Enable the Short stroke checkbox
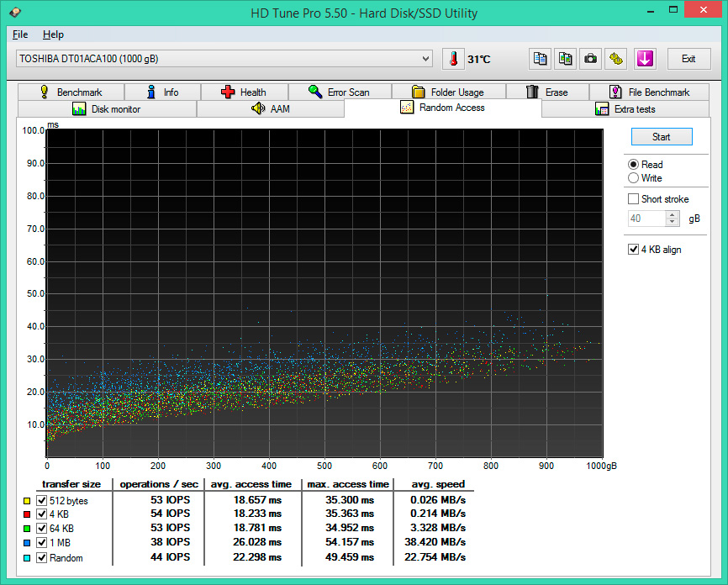The image size is (728, 585). [633, 199]
